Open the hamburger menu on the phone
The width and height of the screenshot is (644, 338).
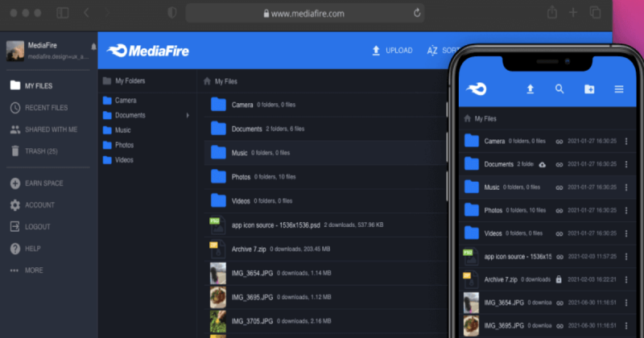pos(619,89)
